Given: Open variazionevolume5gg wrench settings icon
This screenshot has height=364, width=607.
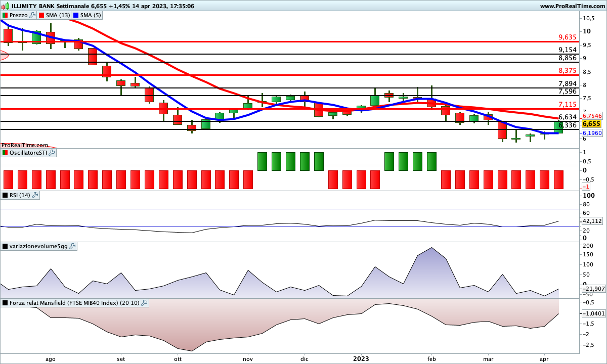Looking at the screenshot, I should tap(72, 246).
